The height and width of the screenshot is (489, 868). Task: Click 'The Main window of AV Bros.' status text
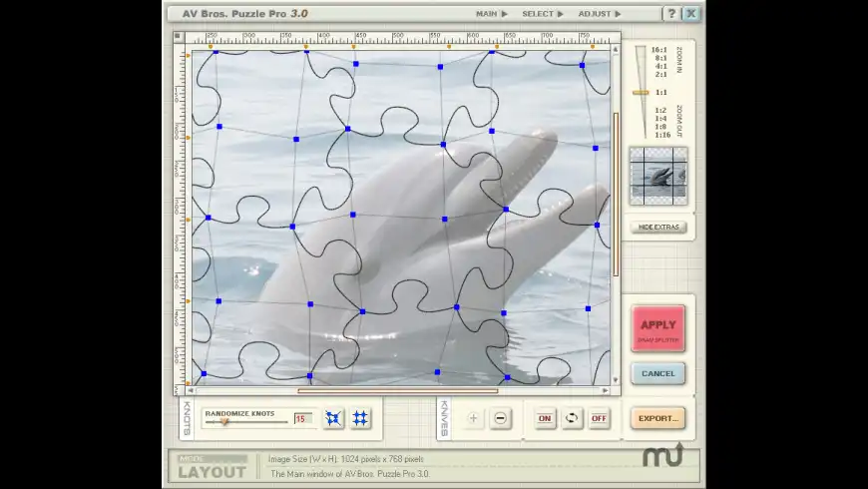(350, 474)
